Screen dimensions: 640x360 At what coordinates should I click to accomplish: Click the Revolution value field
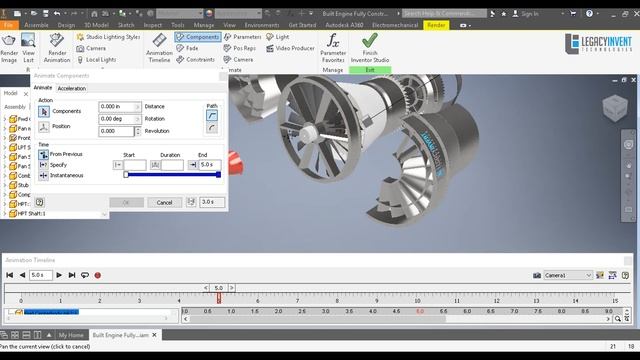116,131
